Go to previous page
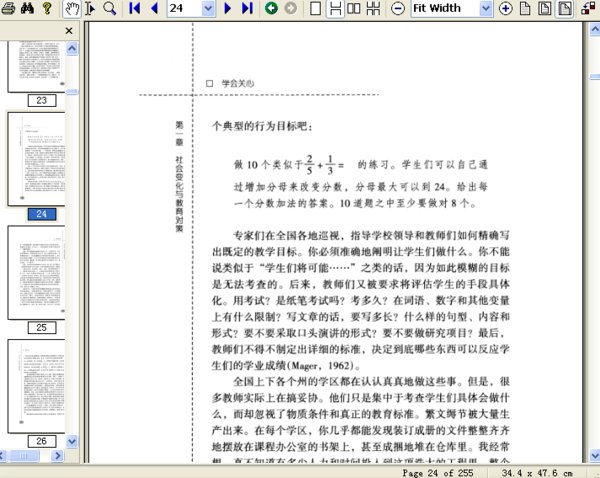 coord(155,8)
